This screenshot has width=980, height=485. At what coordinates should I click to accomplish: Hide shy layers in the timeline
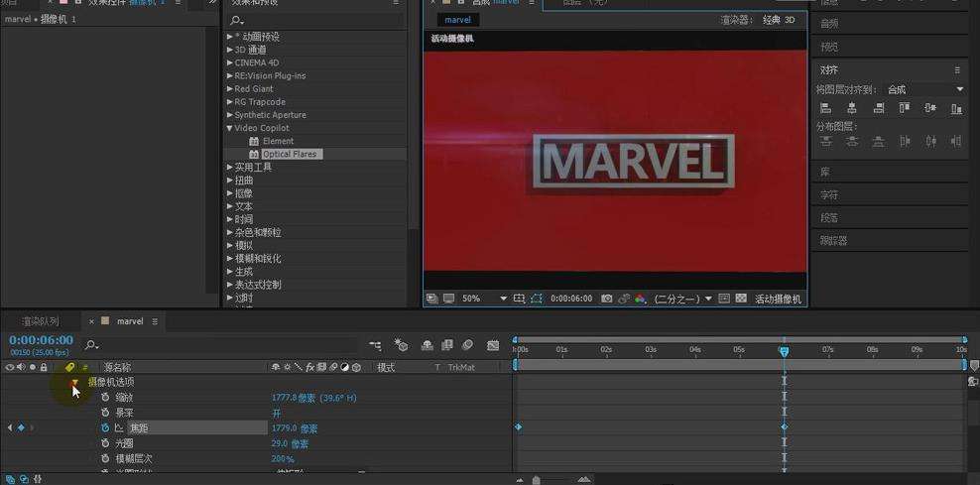[428, 345]
